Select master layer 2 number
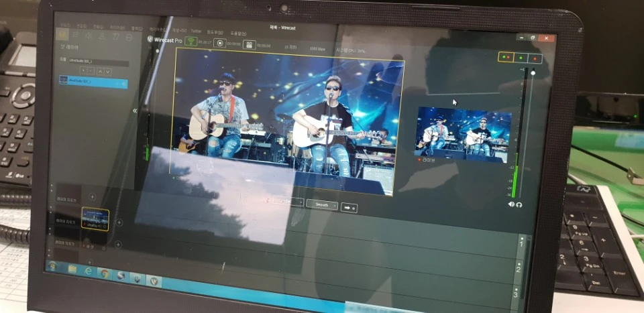The width and height of the screenshot is (644, 313). click(x=519, y=269)
